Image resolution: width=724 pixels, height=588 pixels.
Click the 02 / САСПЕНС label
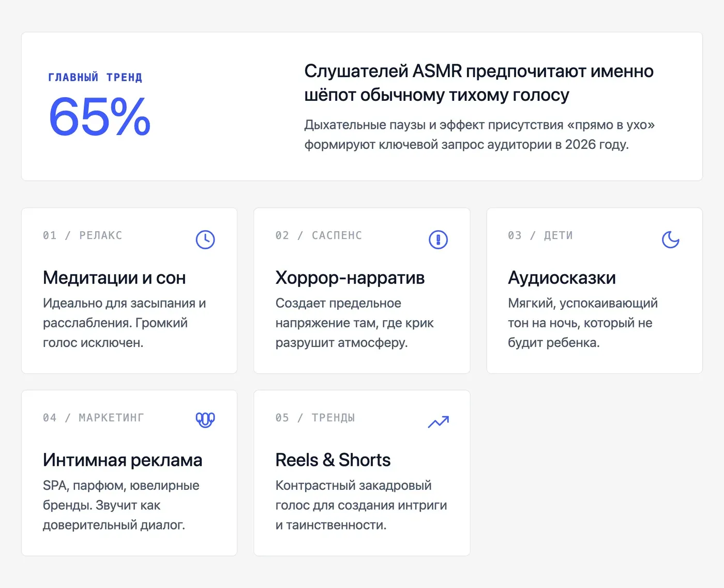[x=319, y=235]
